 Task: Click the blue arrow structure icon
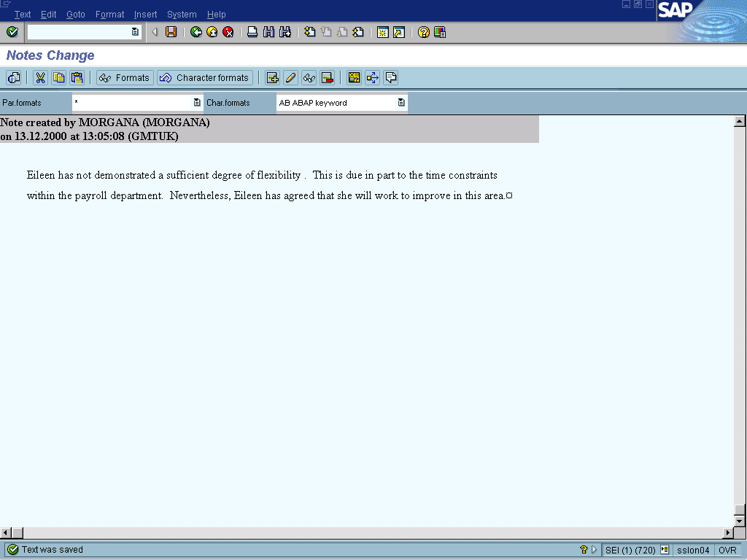click(372, 77)
